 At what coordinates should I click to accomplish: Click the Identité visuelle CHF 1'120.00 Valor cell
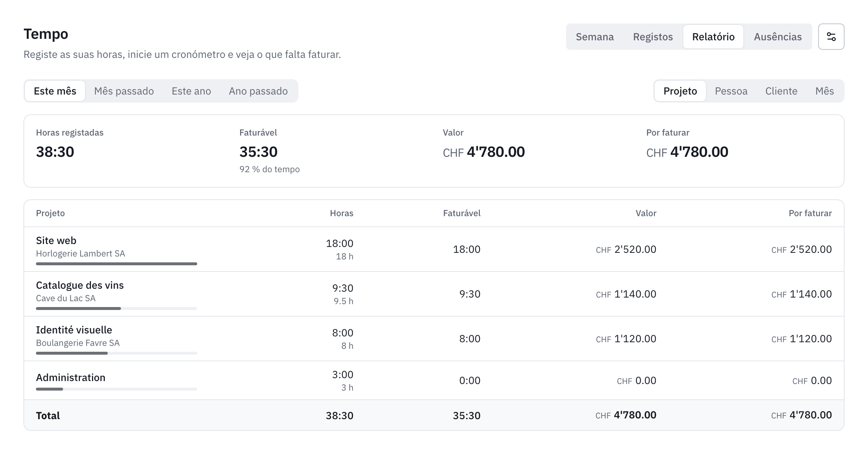click(626, 339)
